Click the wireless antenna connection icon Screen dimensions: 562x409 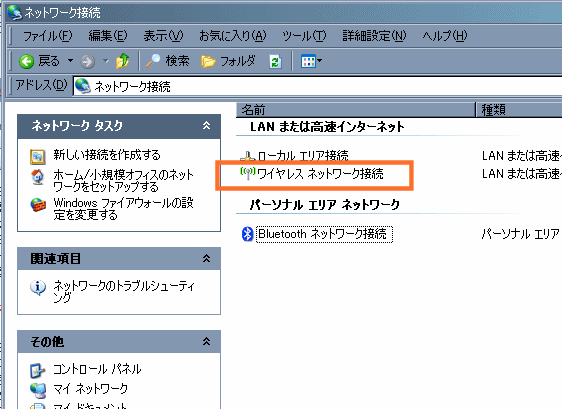pyautogui.click(x=248, y=174)
